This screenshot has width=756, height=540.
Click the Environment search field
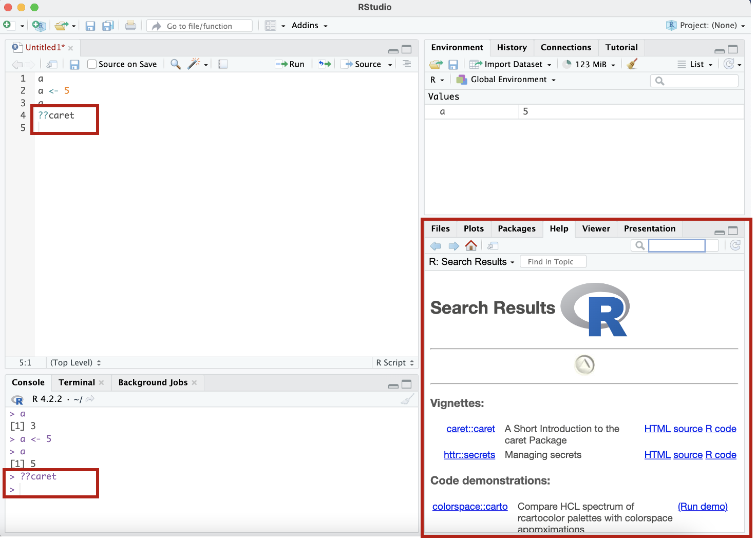[x=694, y=81]
